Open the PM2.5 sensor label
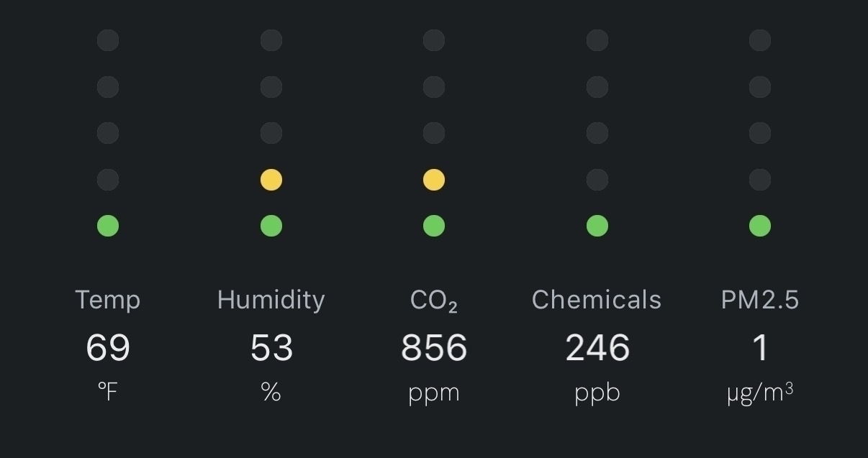The width and height of the screenshot is (868, 458). coord(760,300)
